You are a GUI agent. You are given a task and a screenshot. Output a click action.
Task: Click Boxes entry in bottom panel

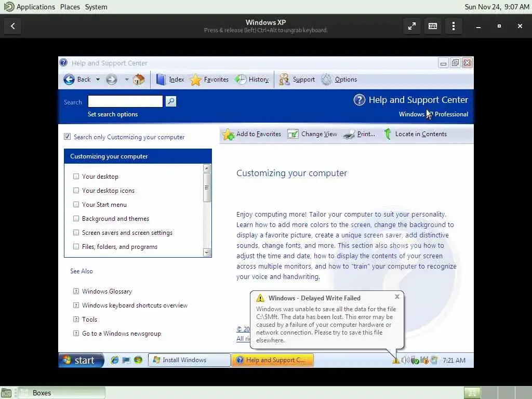62,393
